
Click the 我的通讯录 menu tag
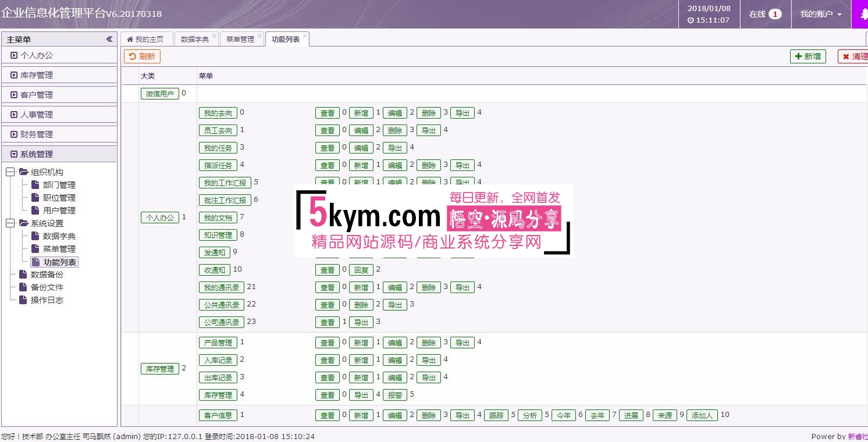[x=221, y=287]
